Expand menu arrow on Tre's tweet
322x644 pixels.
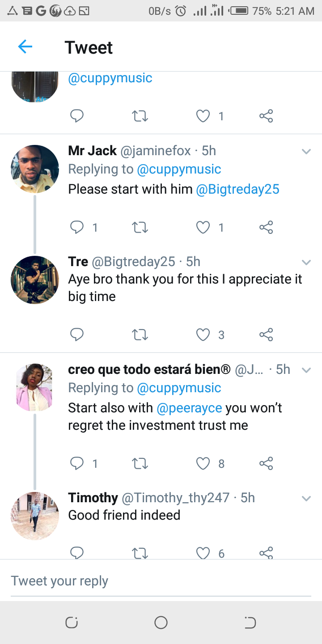(x=306, y=262)
